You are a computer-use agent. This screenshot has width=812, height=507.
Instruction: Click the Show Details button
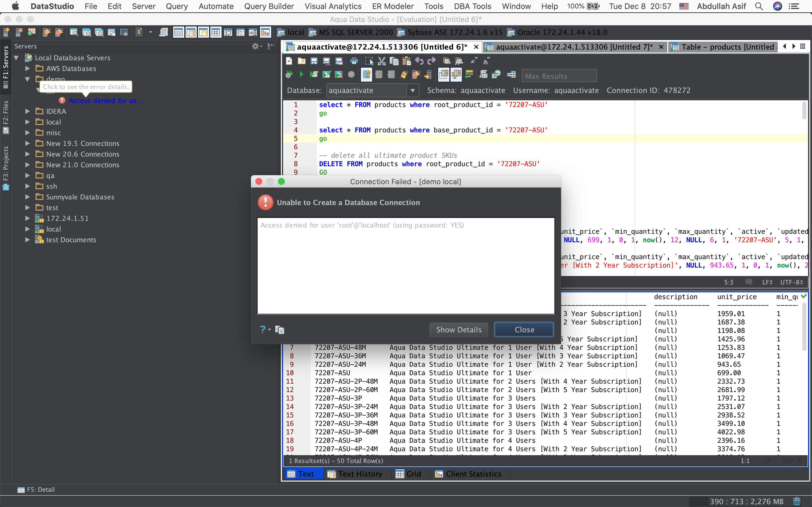pyautogui.click(x=458, y=330)
